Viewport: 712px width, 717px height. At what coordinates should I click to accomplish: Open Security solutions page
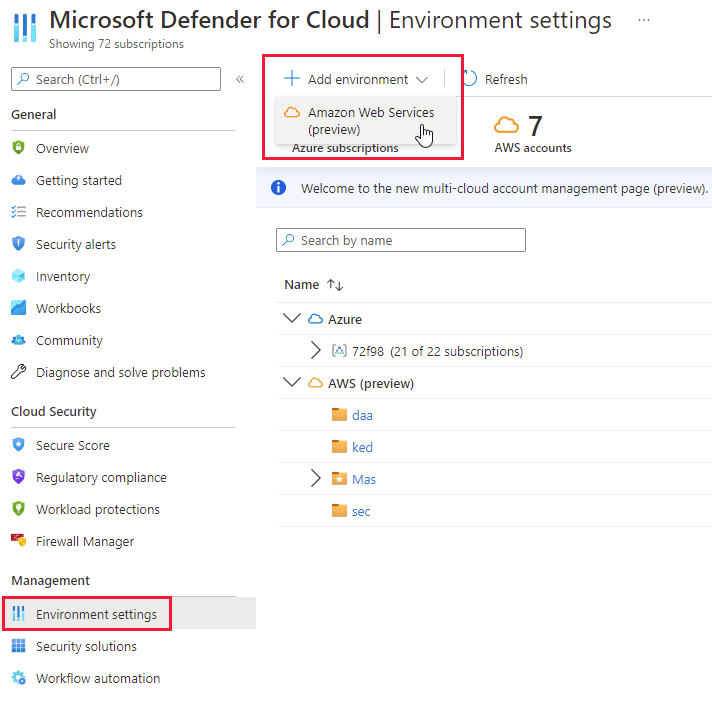point(86,646)
